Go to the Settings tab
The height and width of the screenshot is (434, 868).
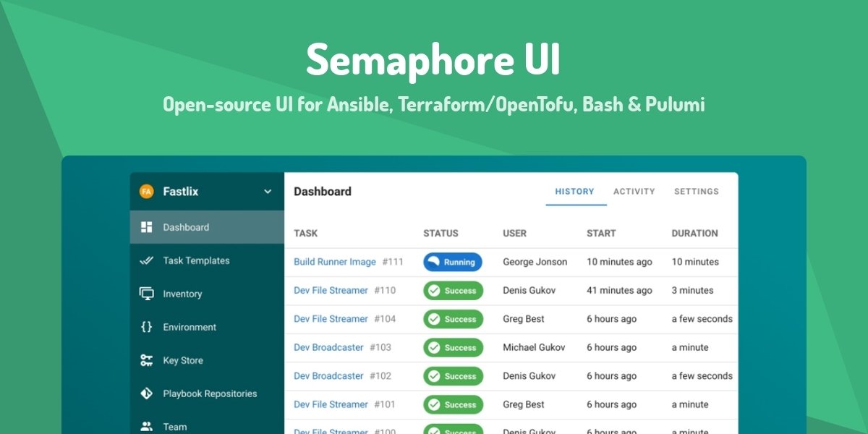tap(696, 192)
